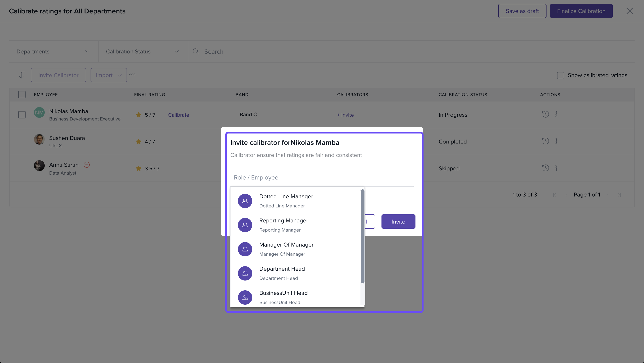Click the search magnifier icon

point(196,51)
